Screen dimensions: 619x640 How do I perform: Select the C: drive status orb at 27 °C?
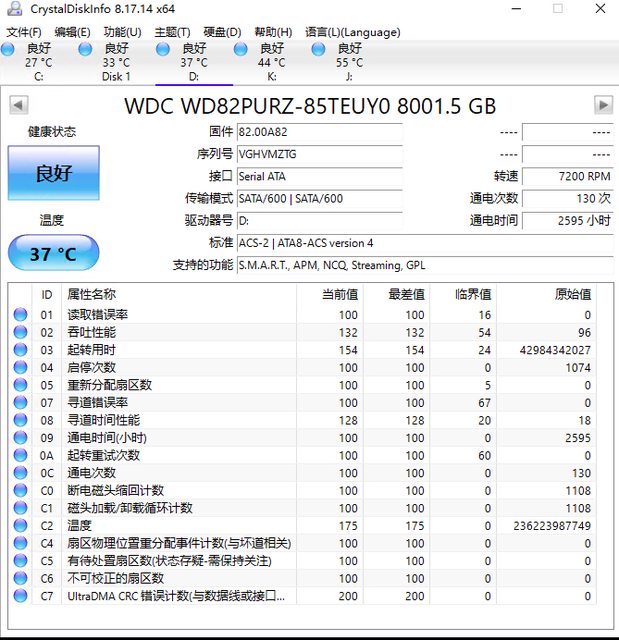(9, 49)
